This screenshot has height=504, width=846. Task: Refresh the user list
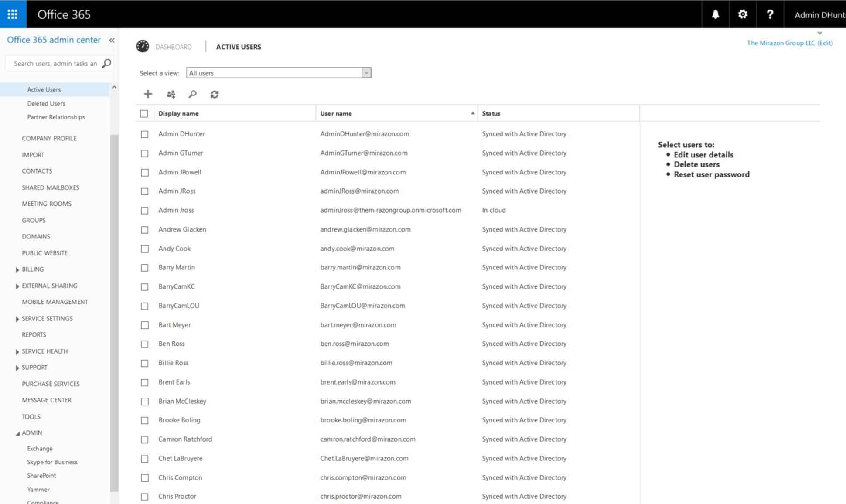click(x=214, y=94)
